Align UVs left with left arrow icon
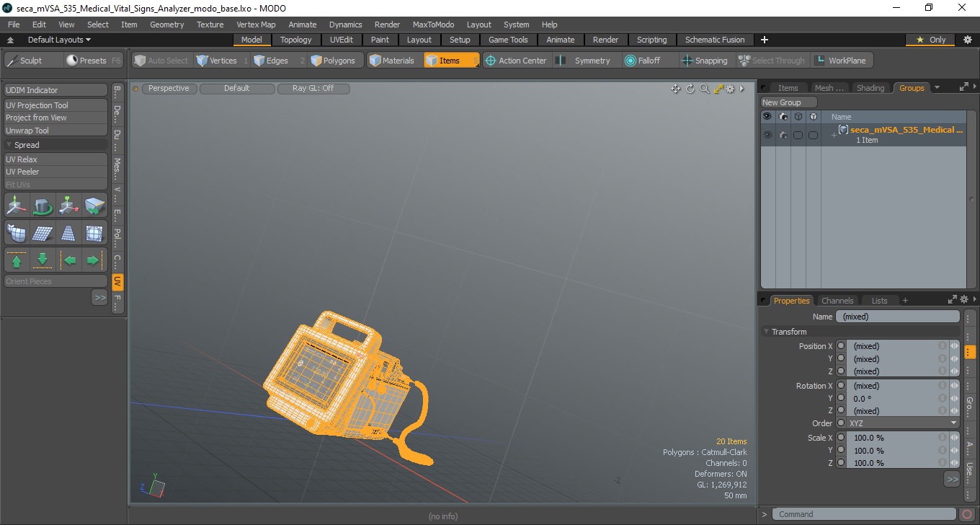Image resolution: width=980 pixels, height=525 pixels. pyautogui.click(x=68, y=260)
